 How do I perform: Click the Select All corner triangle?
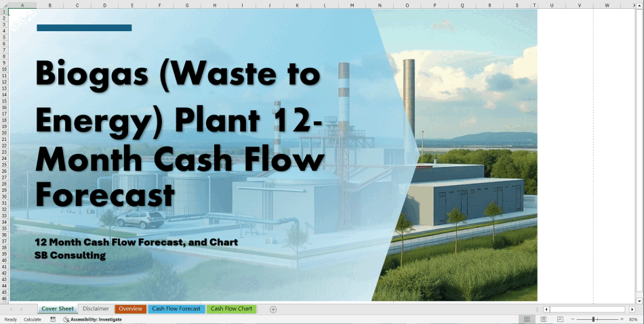(x=5, y=5)
